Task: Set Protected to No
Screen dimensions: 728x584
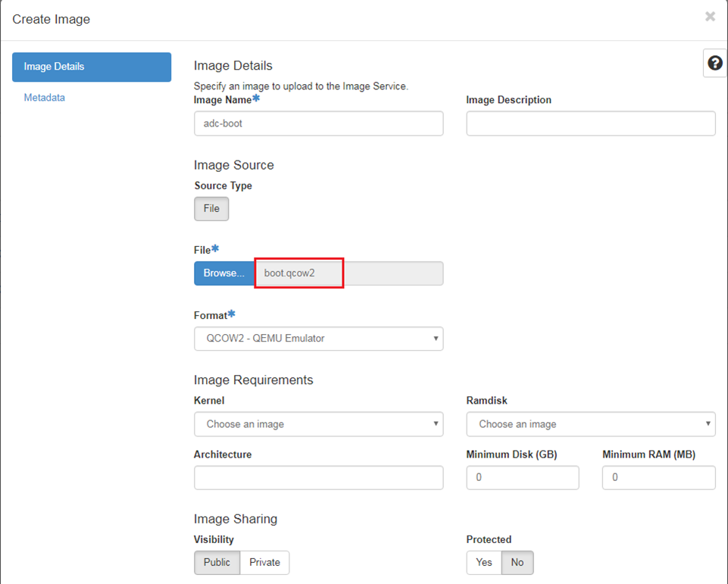Action: pos(517,562)
